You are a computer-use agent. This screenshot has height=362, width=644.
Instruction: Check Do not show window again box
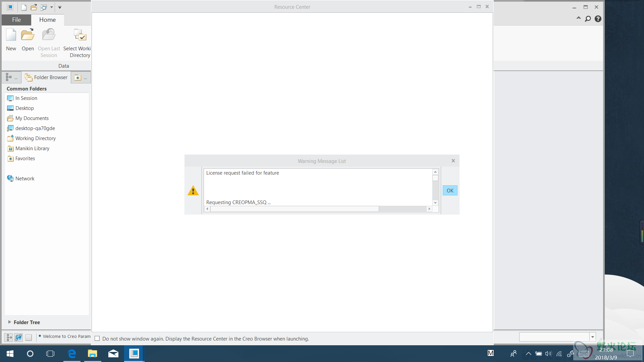[x=97, y=339]
